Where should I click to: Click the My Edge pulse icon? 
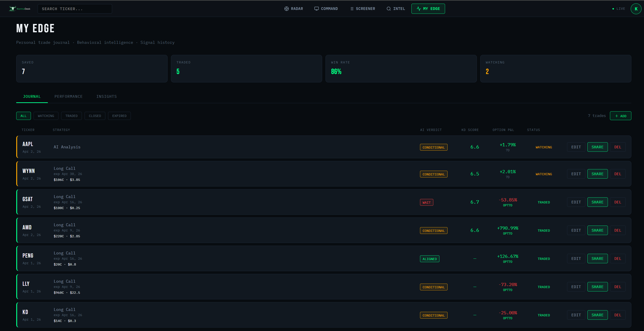coord(419,9)
